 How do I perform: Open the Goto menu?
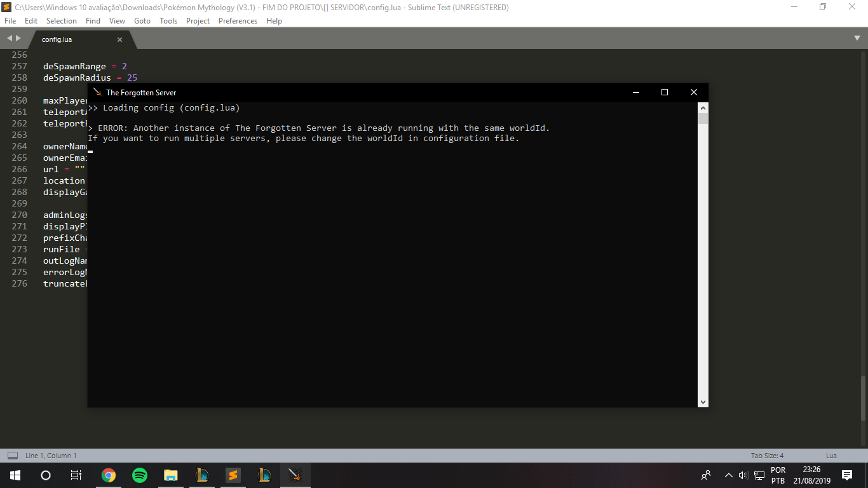click(x=142, y=21)
